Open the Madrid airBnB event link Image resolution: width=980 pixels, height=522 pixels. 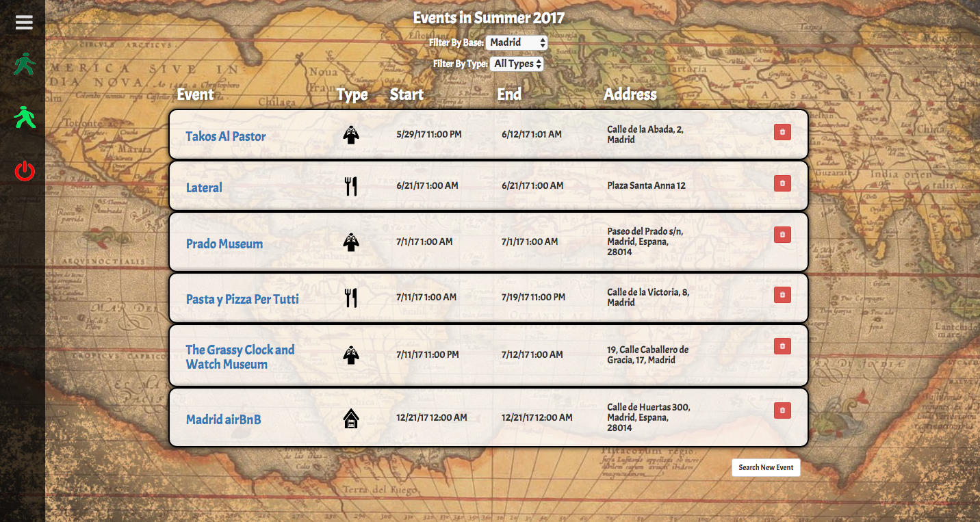pos(224,419)
